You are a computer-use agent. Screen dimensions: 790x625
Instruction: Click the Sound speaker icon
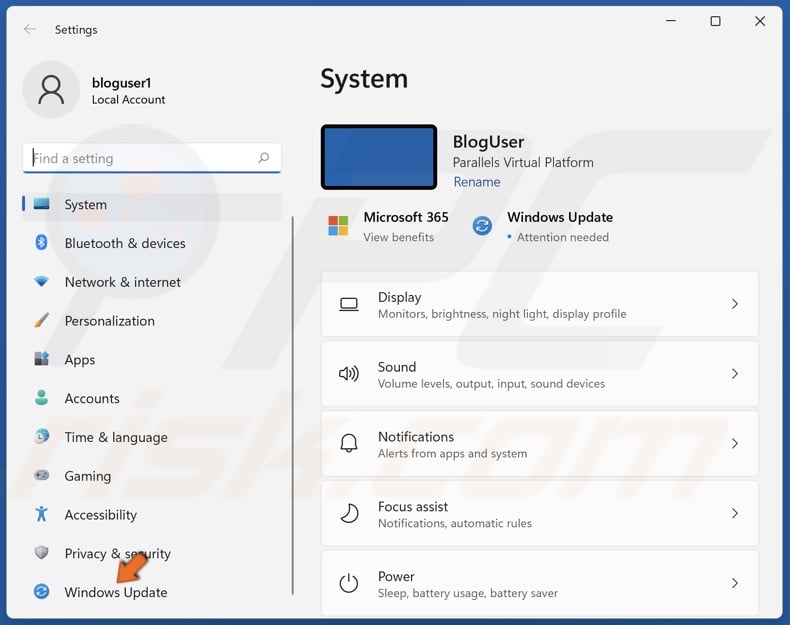[349, 374]
